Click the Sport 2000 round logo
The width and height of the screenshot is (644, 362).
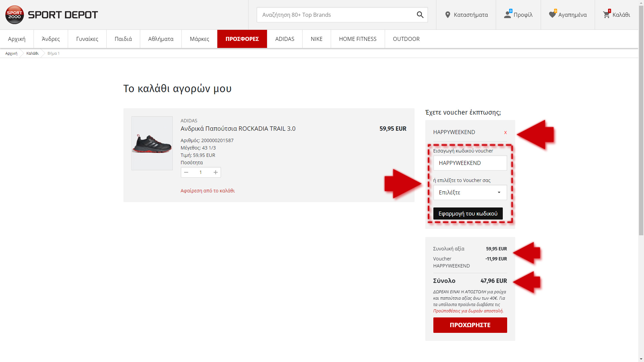coord(14,15)
